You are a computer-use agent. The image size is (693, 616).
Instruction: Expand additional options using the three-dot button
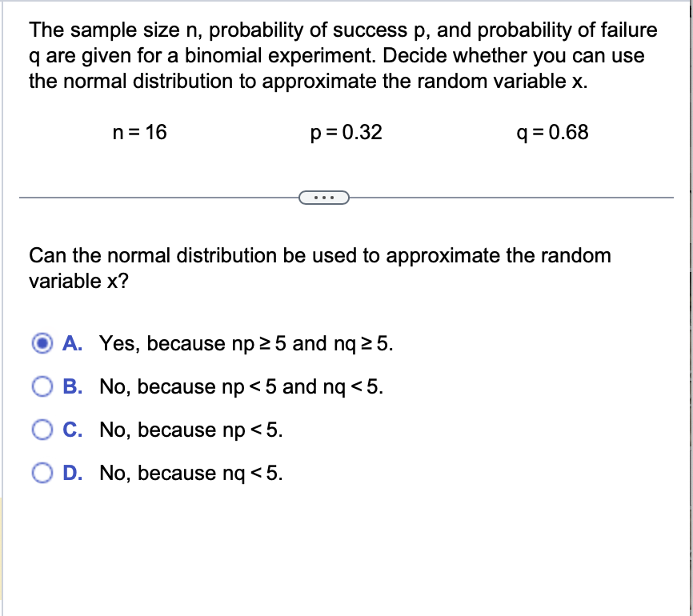[x=324, y=197]
